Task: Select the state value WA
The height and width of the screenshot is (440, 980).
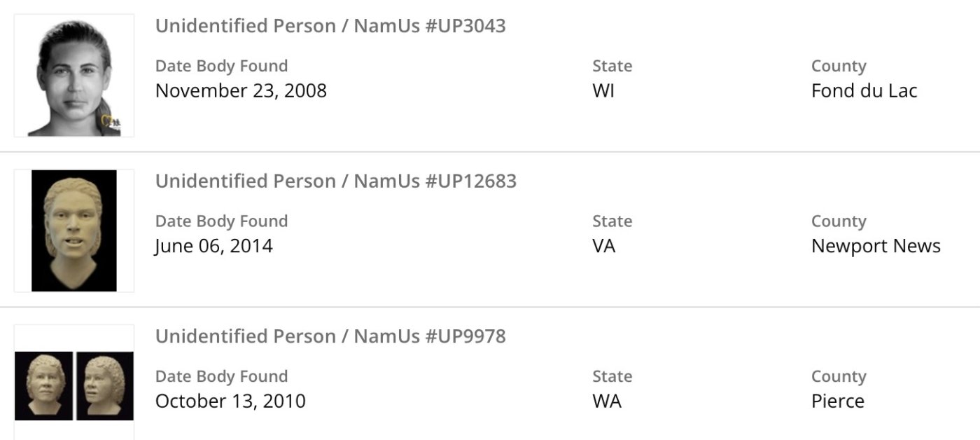Action: (x=606, y=401)
